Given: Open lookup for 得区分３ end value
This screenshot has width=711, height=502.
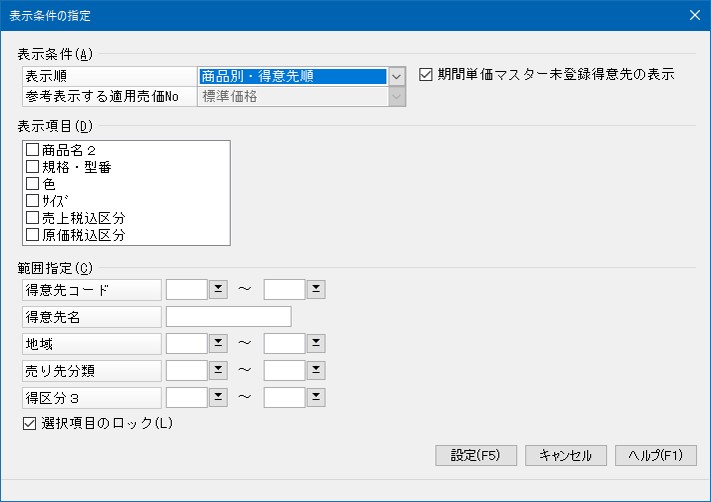Looking at the screenshot, I should click(x=316, y=398).
